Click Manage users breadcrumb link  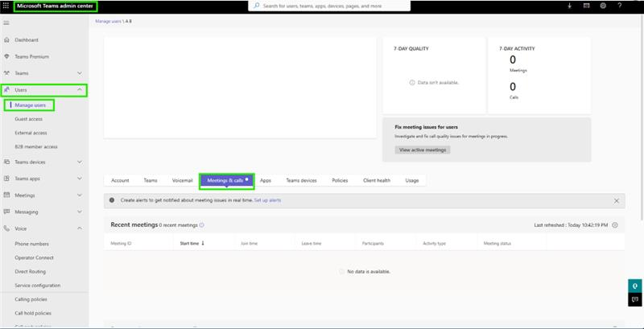108,21
